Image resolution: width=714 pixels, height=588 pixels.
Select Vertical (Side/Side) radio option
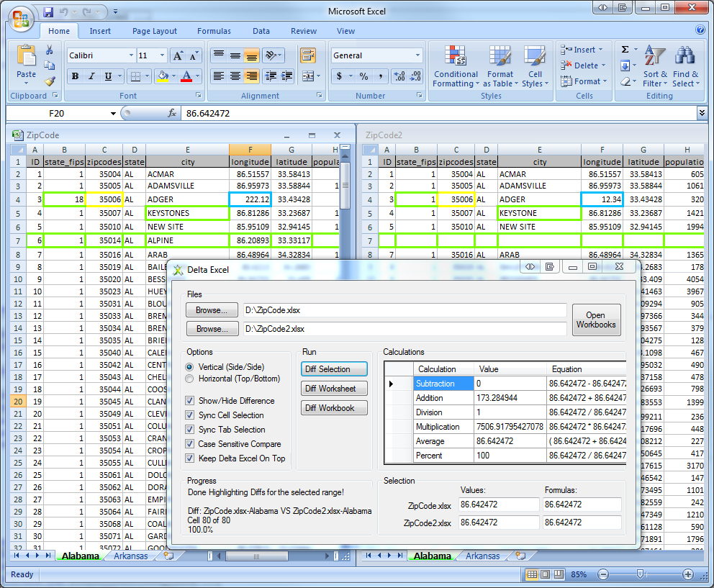click(x=189, y=367)
